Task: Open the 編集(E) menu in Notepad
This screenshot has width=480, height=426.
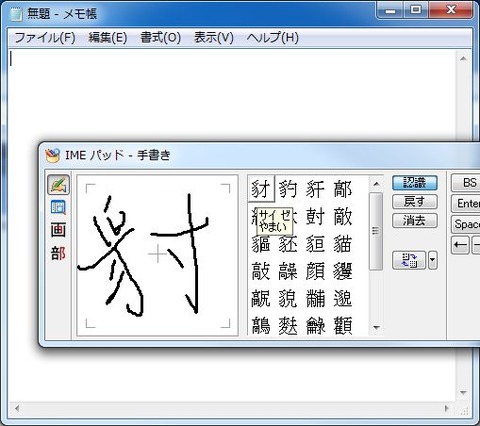Action: coord(108,38)
